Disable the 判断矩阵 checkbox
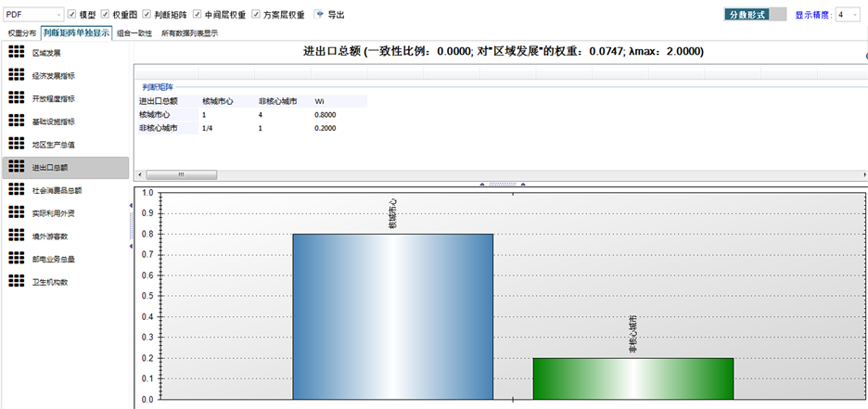 click(x=147, y=15)
